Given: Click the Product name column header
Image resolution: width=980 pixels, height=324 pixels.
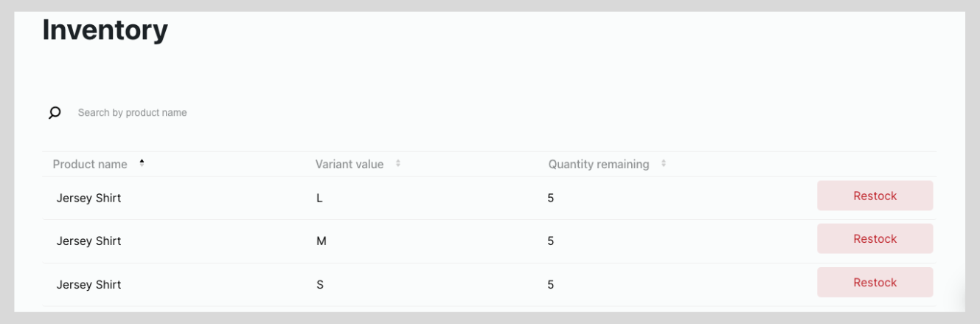Looking at the screenshot, I should 90,165.
